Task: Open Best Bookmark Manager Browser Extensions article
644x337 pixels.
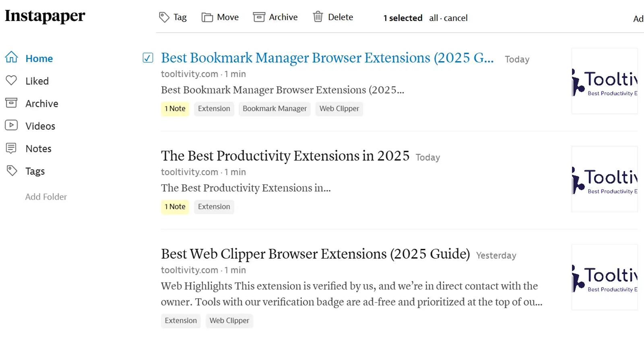Action: point(327,58)
